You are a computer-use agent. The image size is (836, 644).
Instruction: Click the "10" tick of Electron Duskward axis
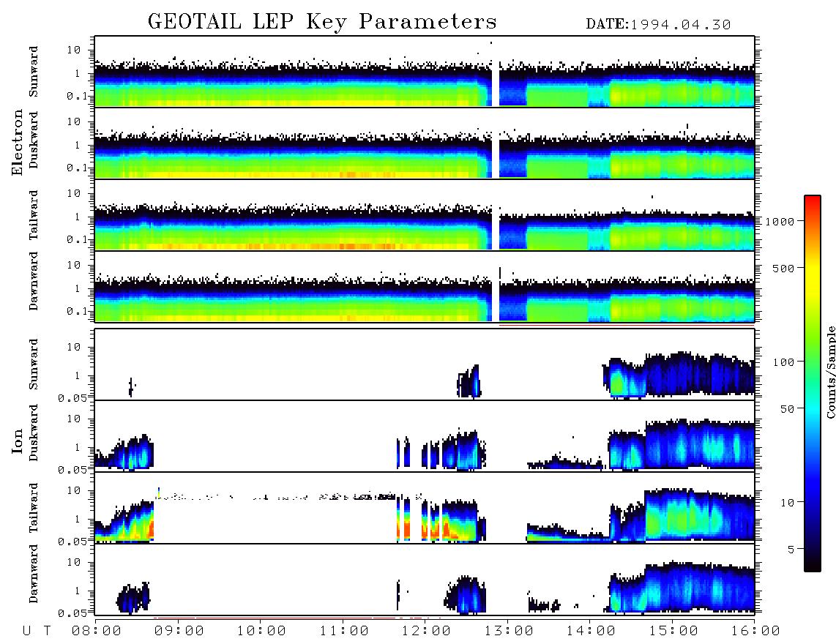(x=74, y=121)
